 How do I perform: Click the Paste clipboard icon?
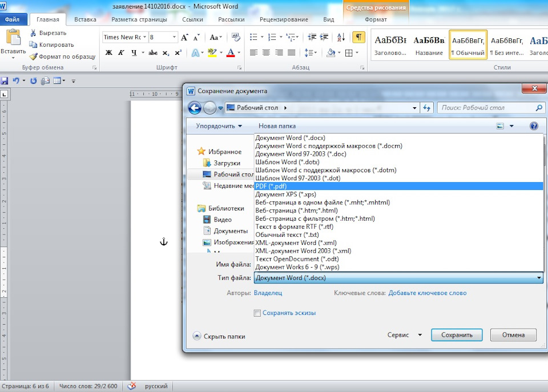tap(13, 38)
